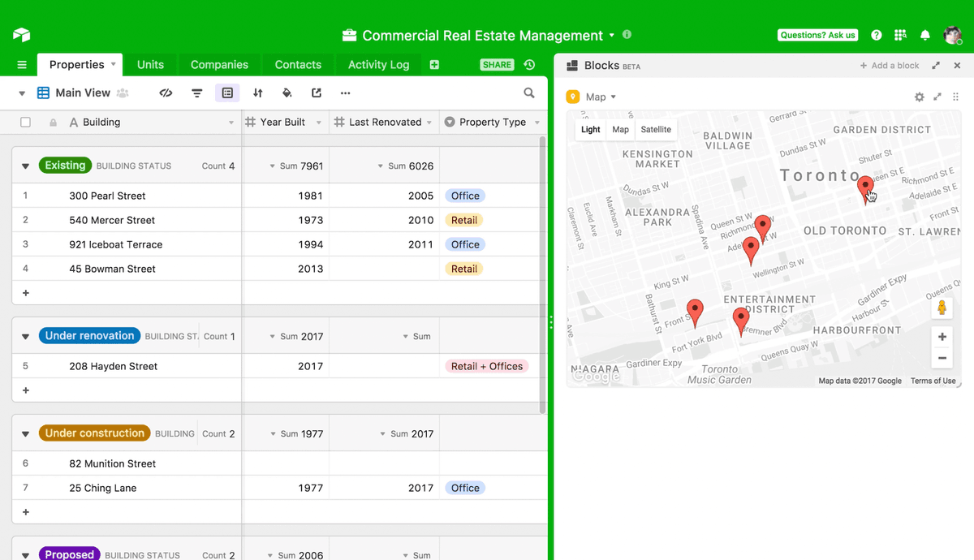Open the sort icon in toolbar

(258, 93)
